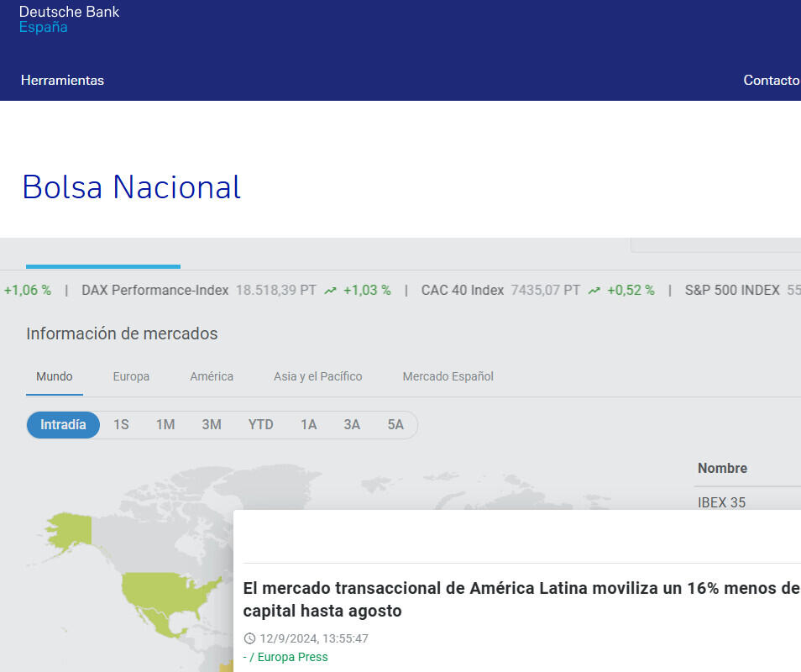This screenshot has height=672, width=801.
Task: Click the trend arrow next to CAC 40 value
Action: point(594,291)
